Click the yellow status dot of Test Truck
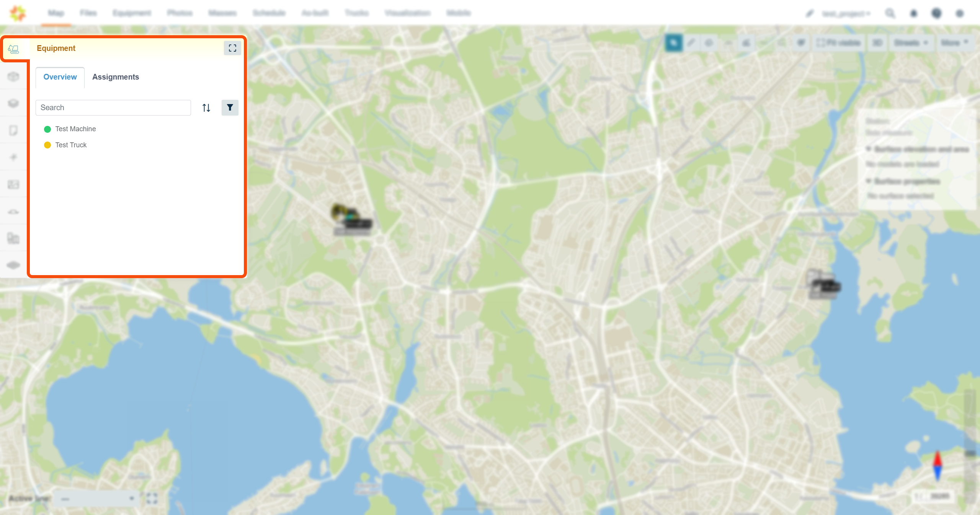This screenshot has height=515, width=980. (x=47, y=145)
